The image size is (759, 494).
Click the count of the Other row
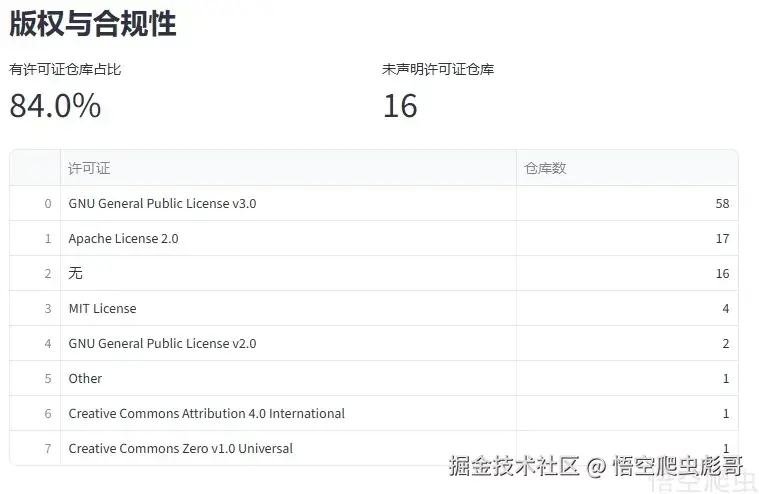(x=627, y=378)
